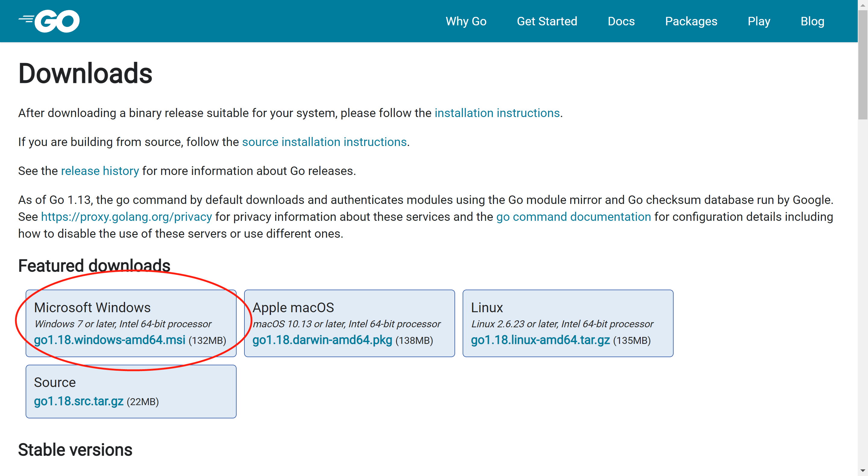This screenshot has height=476, width=868.
Task: Select the Linux download card heading
Action: click(487, 308)
